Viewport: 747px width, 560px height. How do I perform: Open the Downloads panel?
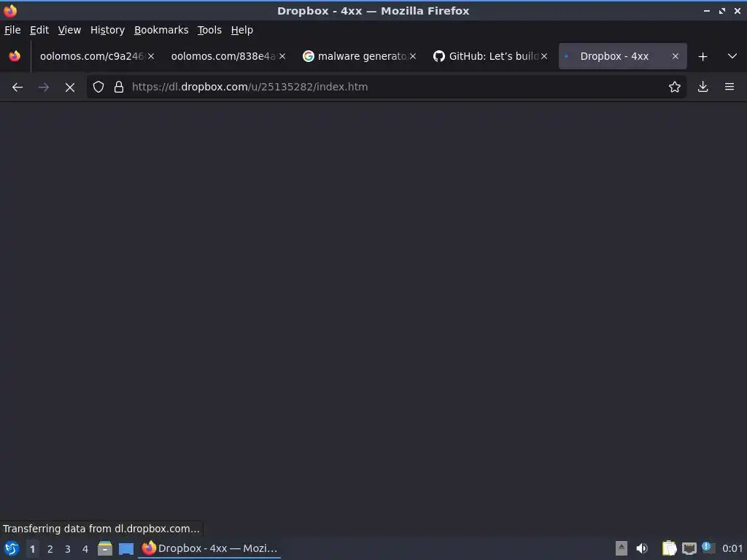(x=703, y=87)
